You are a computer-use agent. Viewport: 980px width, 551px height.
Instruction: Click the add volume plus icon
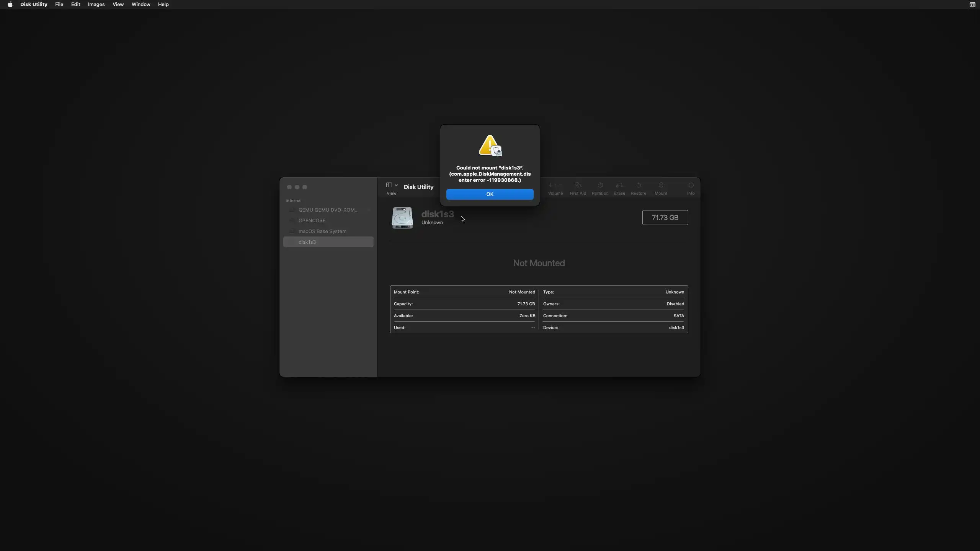click(550, 185)
